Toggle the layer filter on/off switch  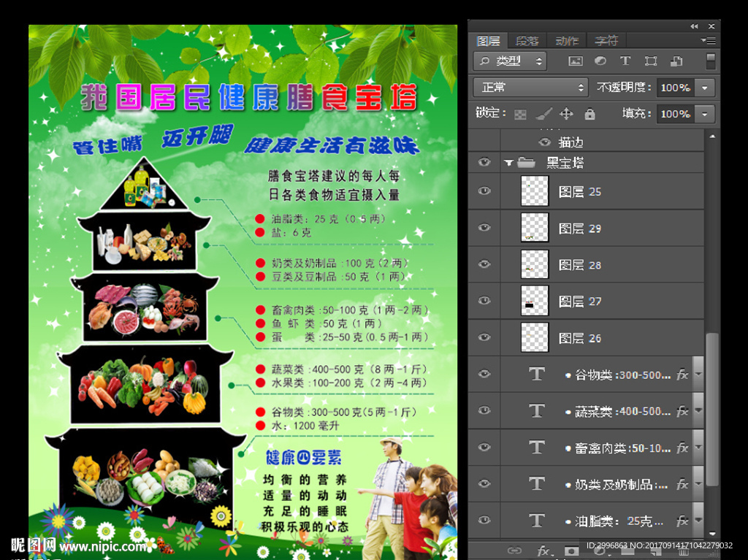[x=711, y=61]
